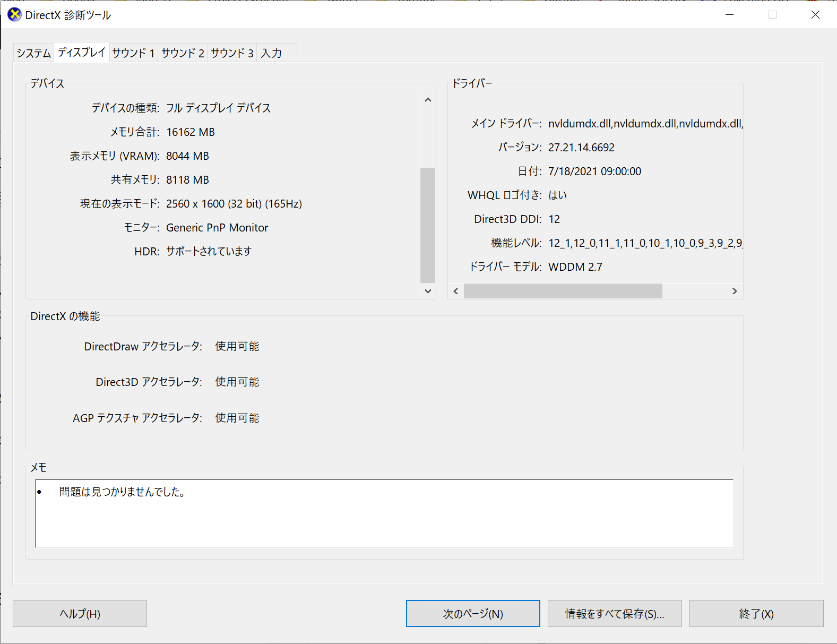Click the driver date 7/18/2021 09:00:00
The width and height of the screenshot is (837, 644).
[x=594, y=171]
